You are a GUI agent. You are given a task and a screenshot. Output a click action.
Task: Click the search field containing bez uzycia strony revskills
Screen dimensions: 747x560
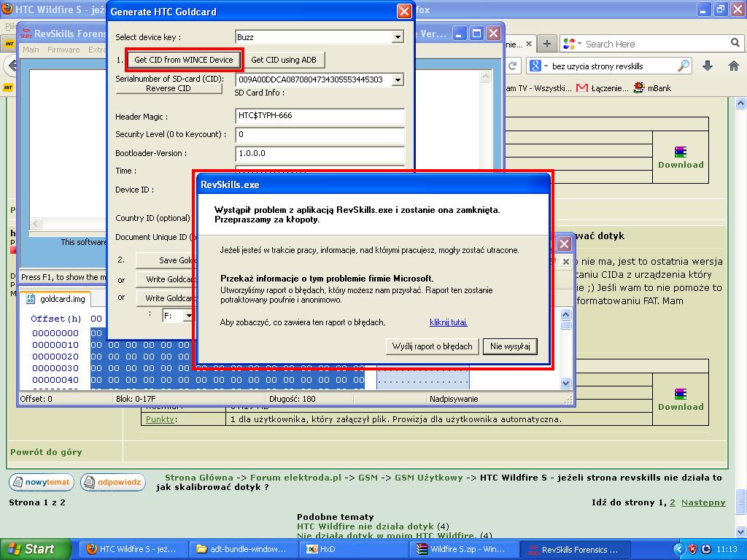coord(614,66)
